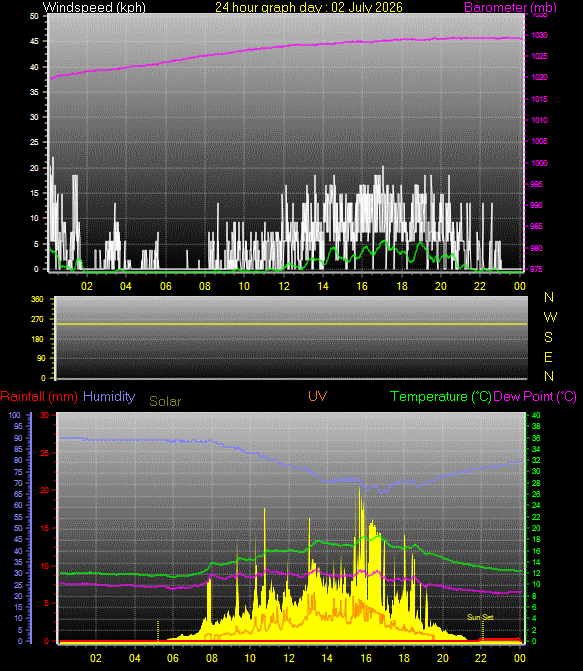Click "270" on the wind direction axis
Viewport: 583px width, 671px height.
coord(37,319)
